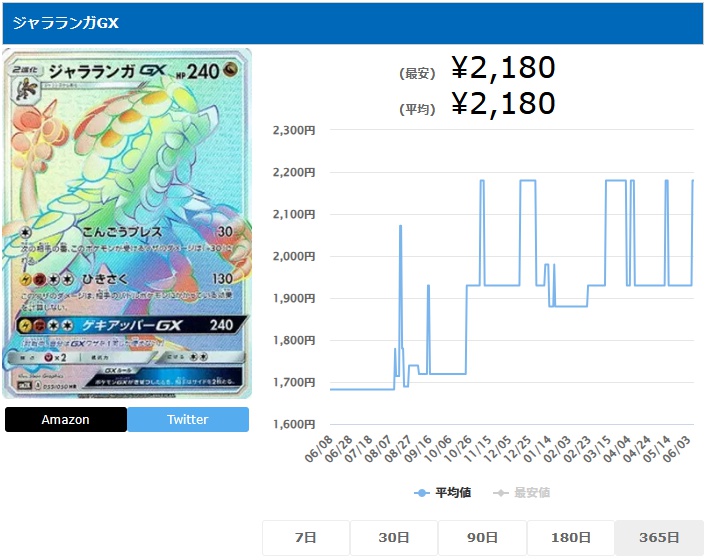Viewport: 708px width, 560px height.
Task: Open the Amazon button below the card
Action: 66,419
